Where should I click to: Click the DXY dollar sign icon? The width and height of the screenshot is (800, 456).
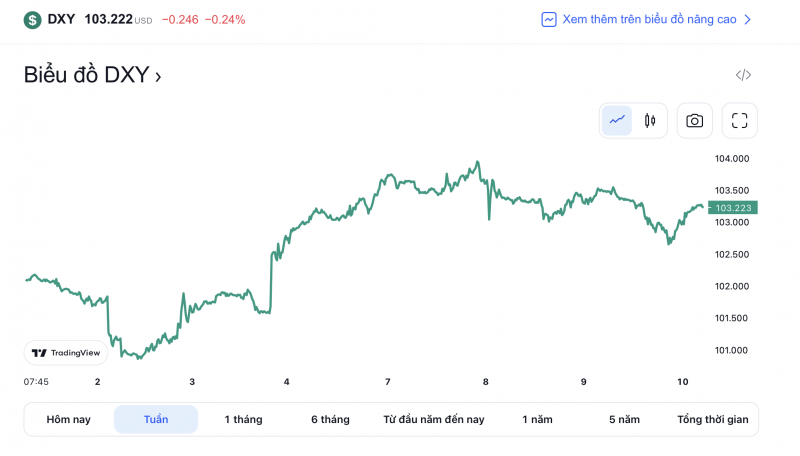(x=33, y=19)
